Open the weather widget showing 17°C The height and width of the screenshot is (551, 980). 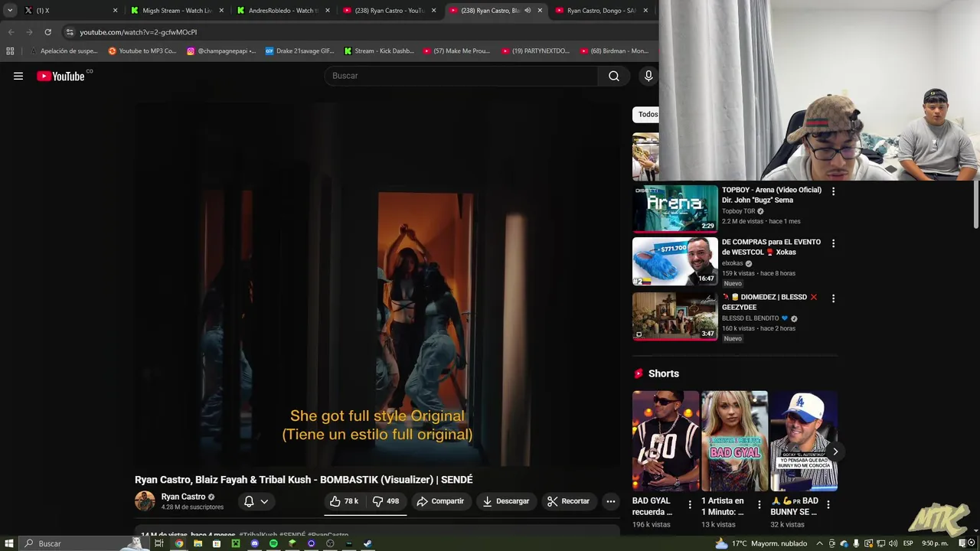(x=761, y=543)
